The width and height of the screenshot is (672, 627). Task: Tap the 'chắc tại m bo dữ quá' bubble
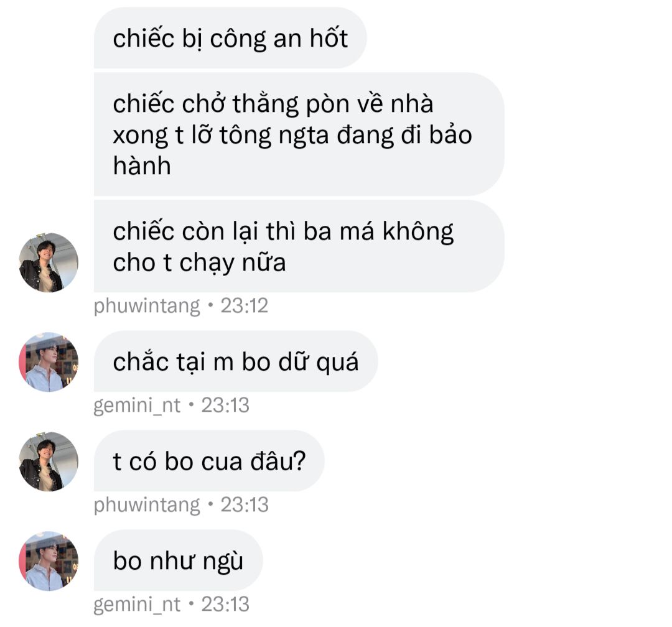(x=236, y=361)
